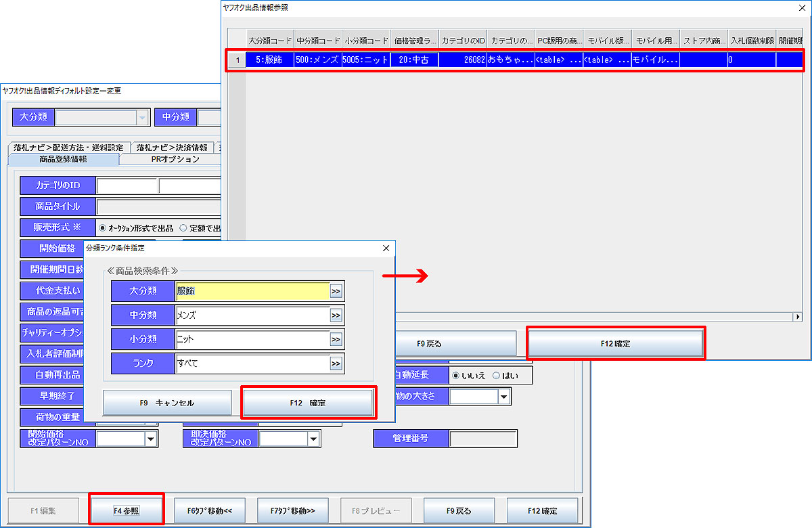Click F12確定 at the bottom of the settings window
The image size is (812, 528).
tap(542, 510)
